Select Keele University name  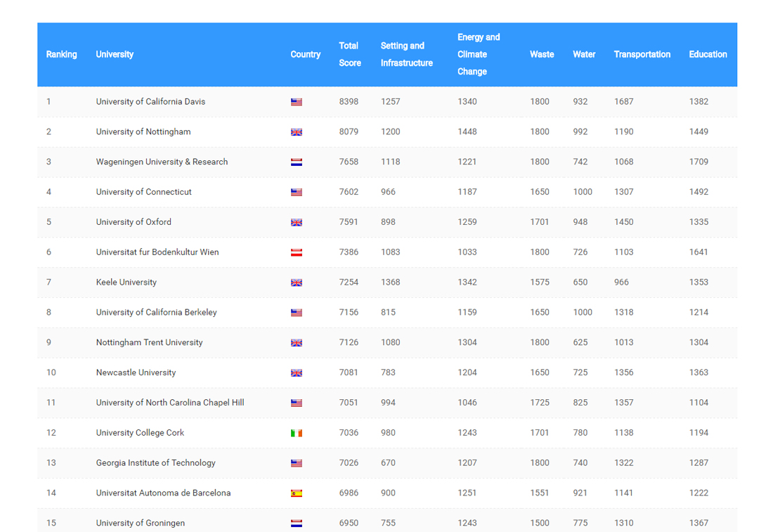tap(126, 282)
